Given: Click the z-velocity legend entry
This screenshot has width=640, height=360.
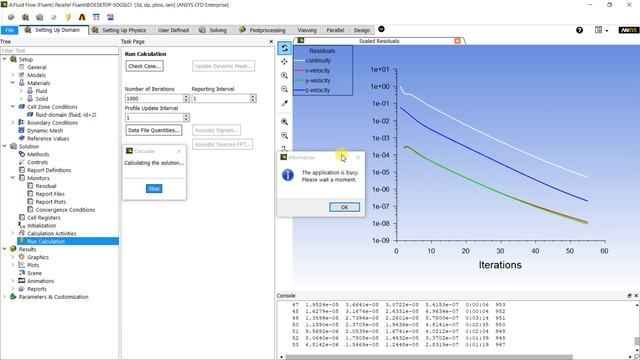Looking at the screenshot, I should [312, 90].
